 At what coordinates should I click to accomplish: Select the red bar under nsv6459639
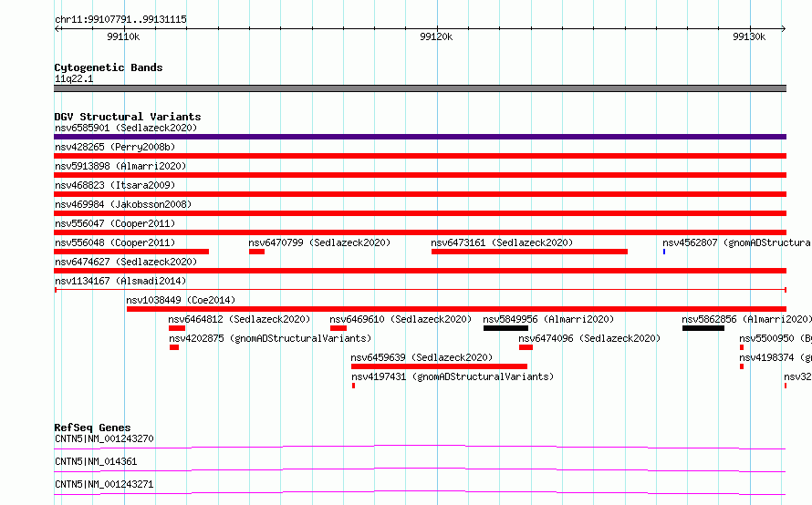439,366
